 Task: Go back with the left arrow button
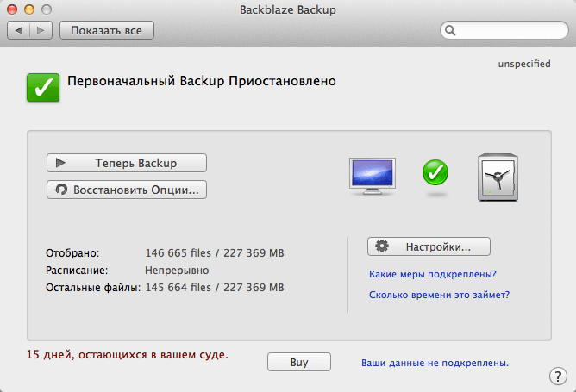coord(18,30)
